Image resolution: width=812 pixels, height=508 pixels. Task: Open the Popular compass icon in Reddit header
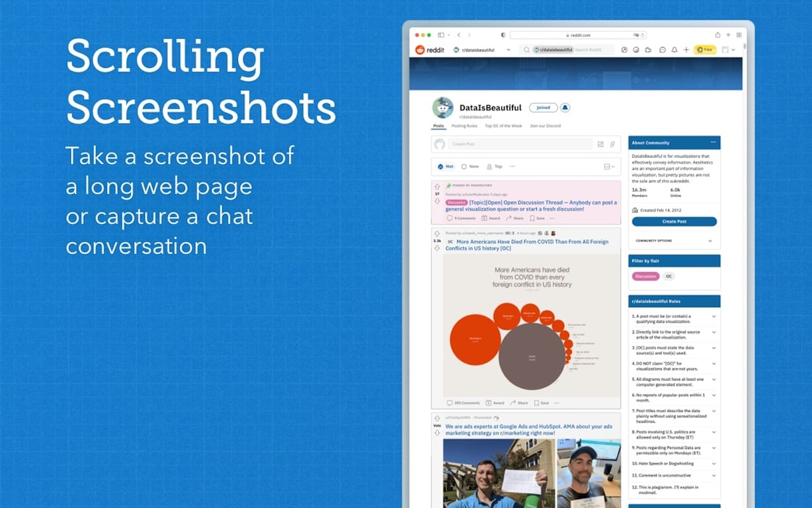coord(624,50)
